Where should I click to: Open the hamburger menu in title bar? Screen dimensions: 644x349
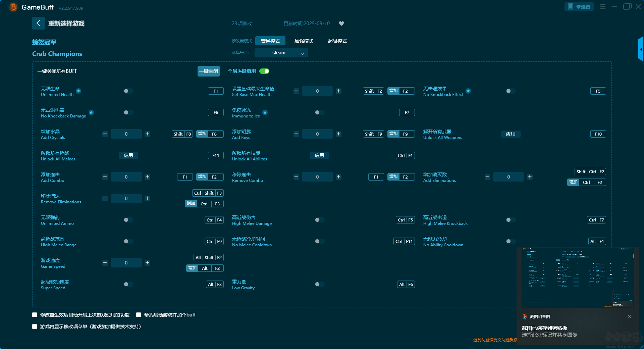603,7
